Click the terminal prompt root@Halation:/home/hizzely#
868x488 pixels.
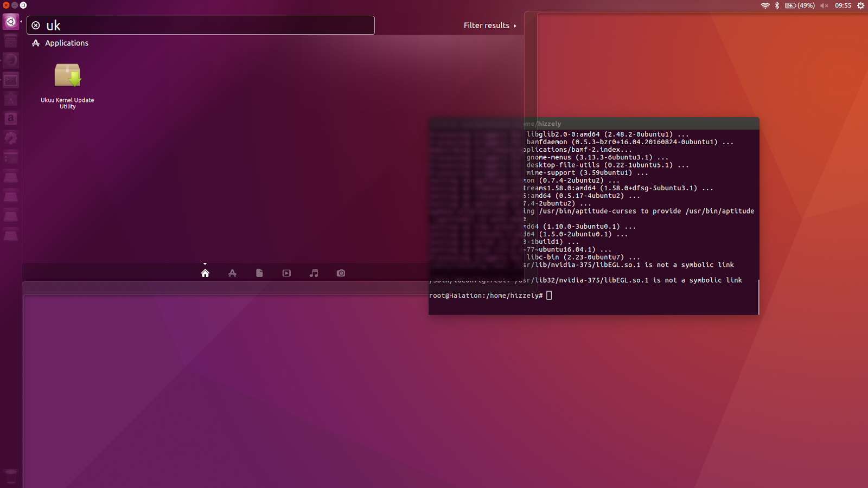click(486, 296)
